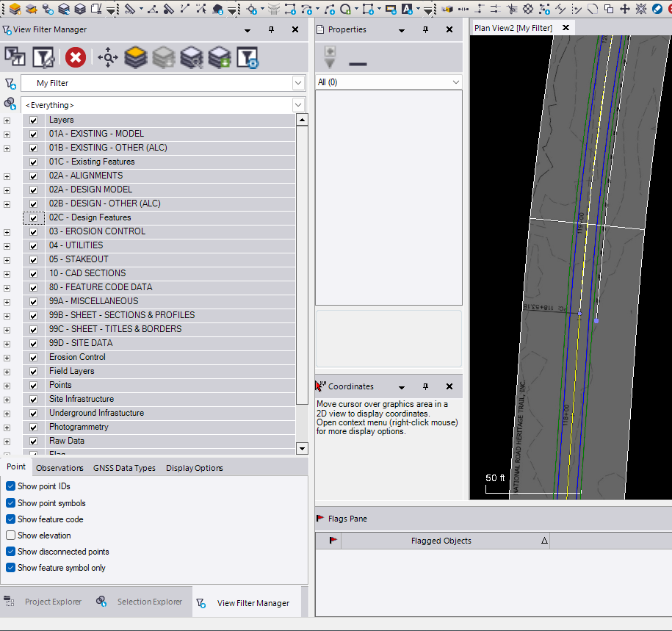Click the Flagged Objects column header
The image size is (672, 631).
pos(441,541)
